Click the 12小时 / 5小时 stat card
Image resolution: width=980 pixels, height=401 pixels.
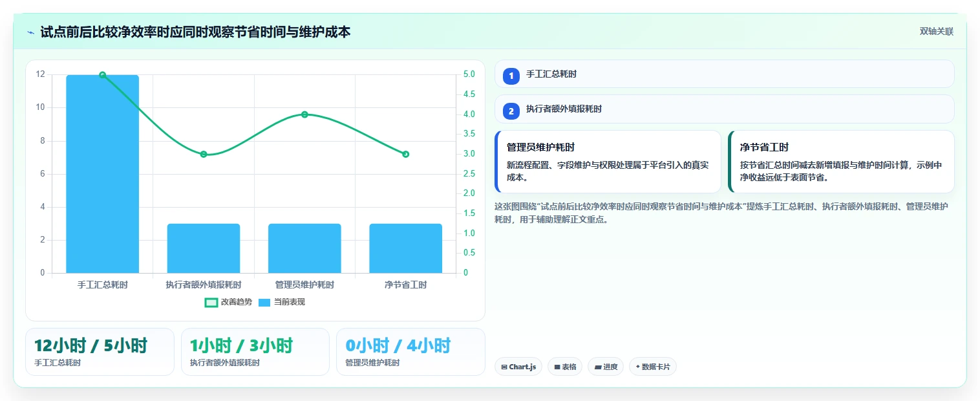[x=100, y=352]
